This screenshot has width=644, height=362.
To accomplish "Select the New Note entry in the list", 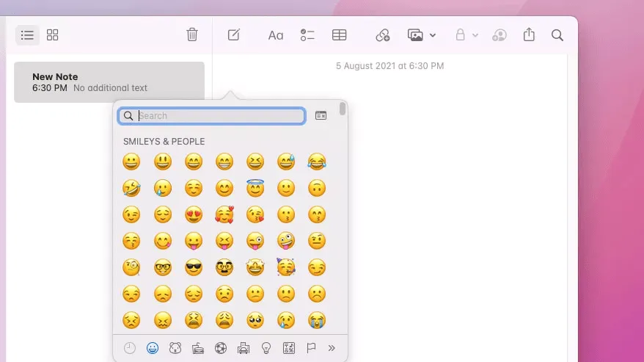I will (x=109, y=82).
